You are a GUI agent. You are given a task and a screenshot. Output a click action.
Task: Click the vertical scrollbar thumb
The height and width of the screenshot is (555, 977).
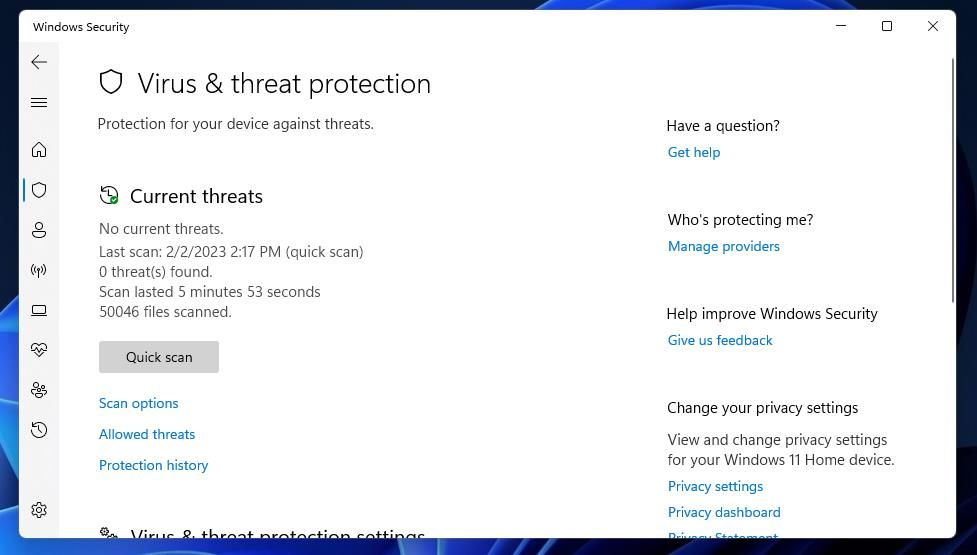(953, 181)
